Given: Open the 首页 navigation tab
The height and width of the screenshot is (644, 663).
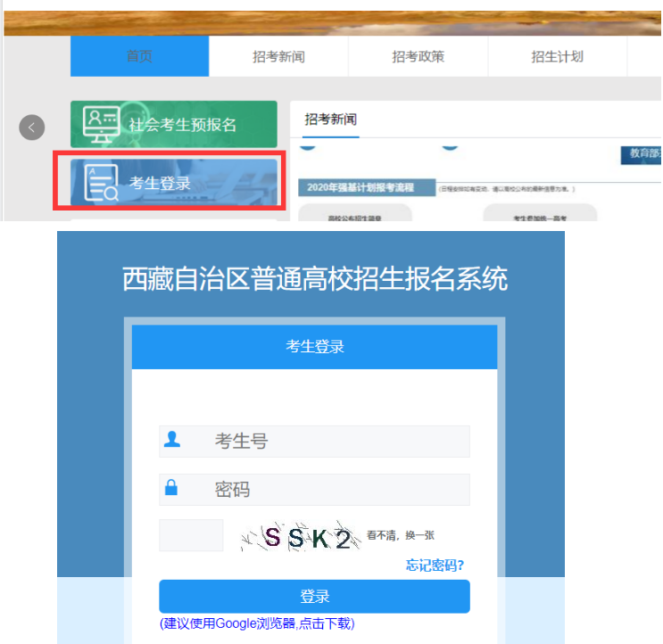Looking at the screenshot, I should [x=139, y=56].
